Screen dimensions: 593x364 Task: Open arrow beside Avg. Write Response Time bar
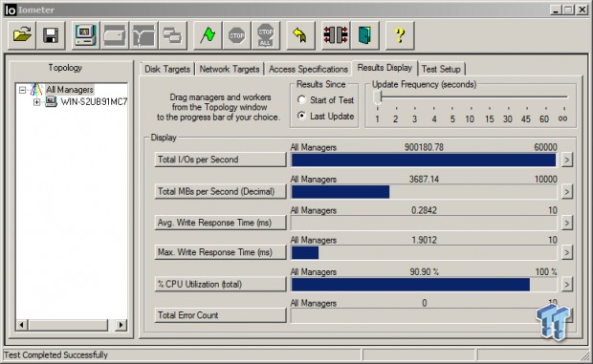pyautogui.click(x=566, y=223)
